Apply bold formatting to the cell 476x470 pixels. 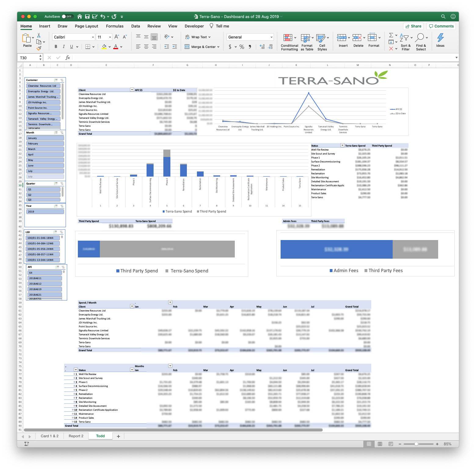pos(56,47)
